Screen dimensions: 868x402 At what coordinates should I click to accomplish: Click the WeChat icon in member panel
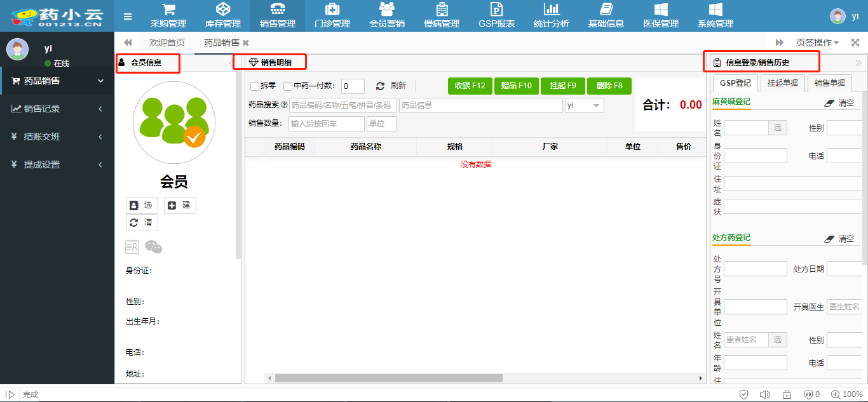tap(154, 246)
